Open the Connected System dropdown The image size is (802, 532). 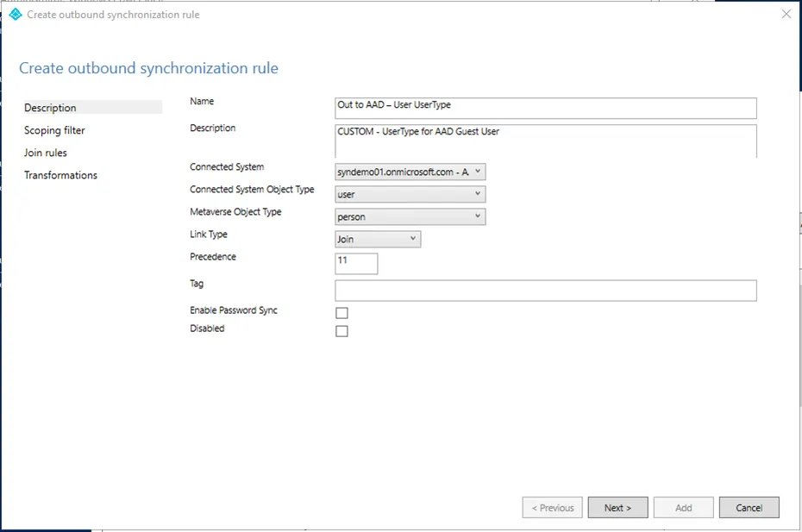tap(410, 172)
